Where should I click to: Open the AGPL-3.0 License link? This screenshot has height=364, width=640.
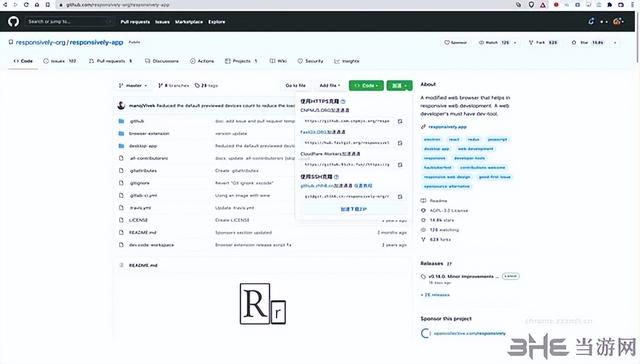pos(449,210)
